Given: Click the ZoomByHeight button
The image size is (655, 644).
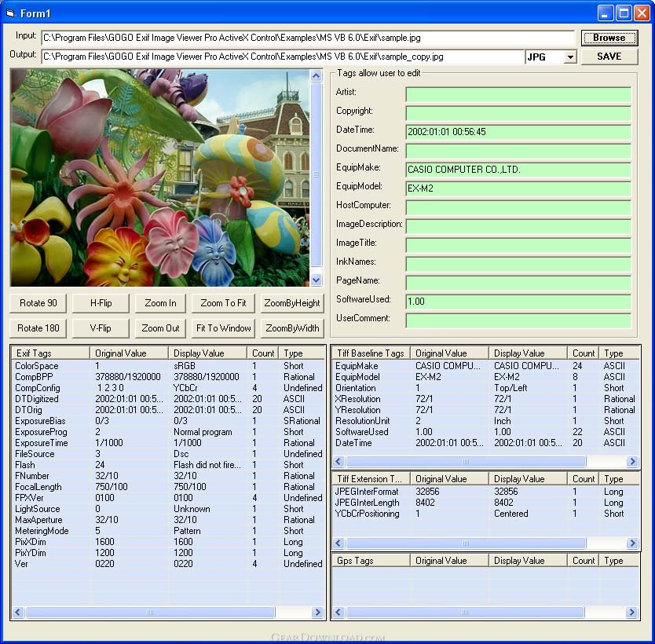Looking at the screenshot, I should click(x=292, y=303).
